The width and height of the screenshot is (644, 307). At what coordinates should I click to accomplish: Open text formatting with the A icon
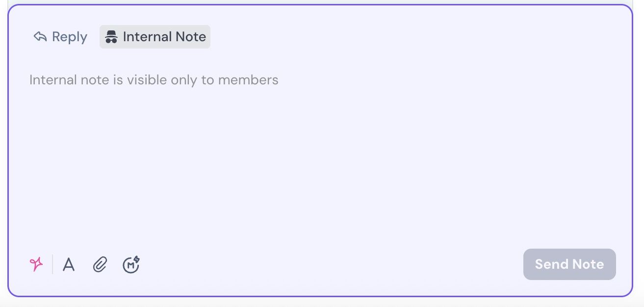[x=69, y=265]
